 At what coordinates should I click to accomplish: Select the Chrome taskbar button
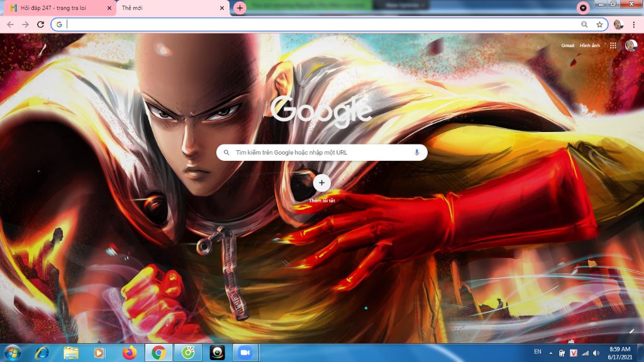(158, 353)
